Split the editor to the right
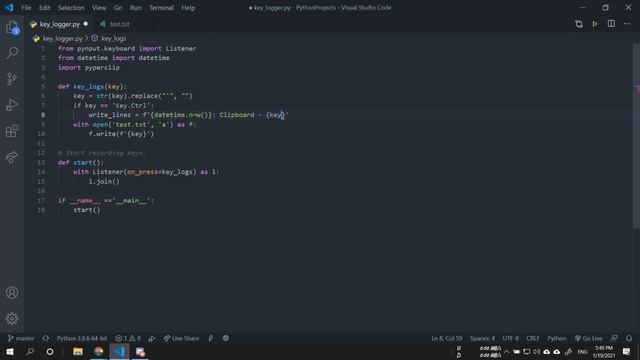This screenshot has width=640, height=360. (611, 24)
